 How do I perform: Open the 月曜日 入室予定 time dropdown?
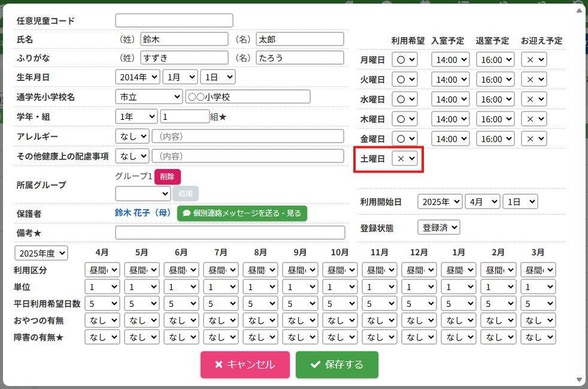pos(450,60)
